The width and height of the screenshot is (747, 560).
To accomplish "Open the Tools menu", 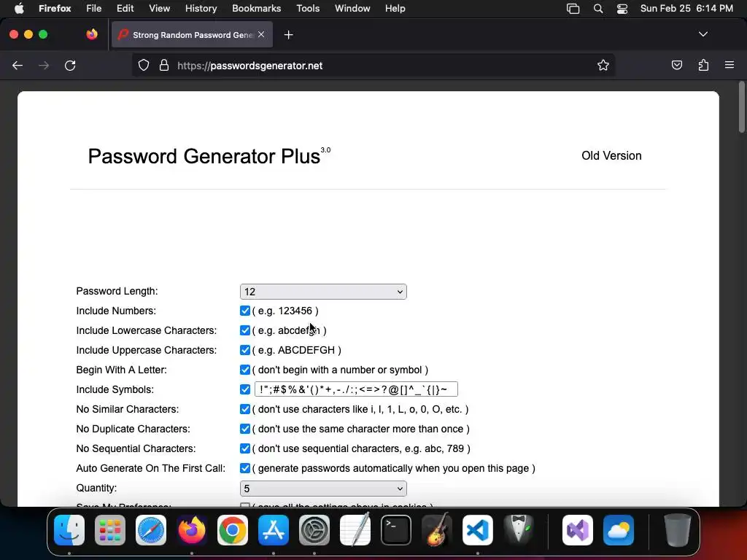I will coord(308,9).
